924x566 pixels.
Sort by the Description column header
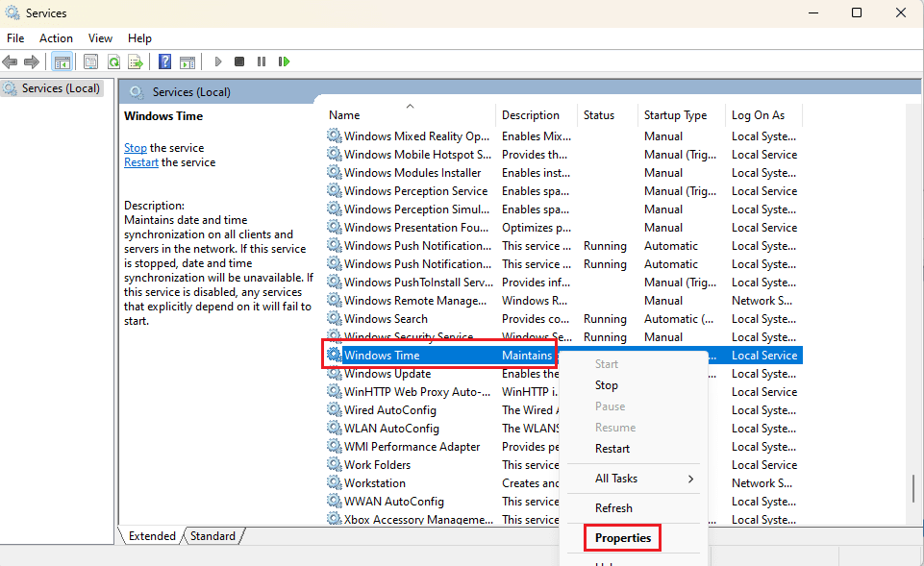click(x=537, y=115)
